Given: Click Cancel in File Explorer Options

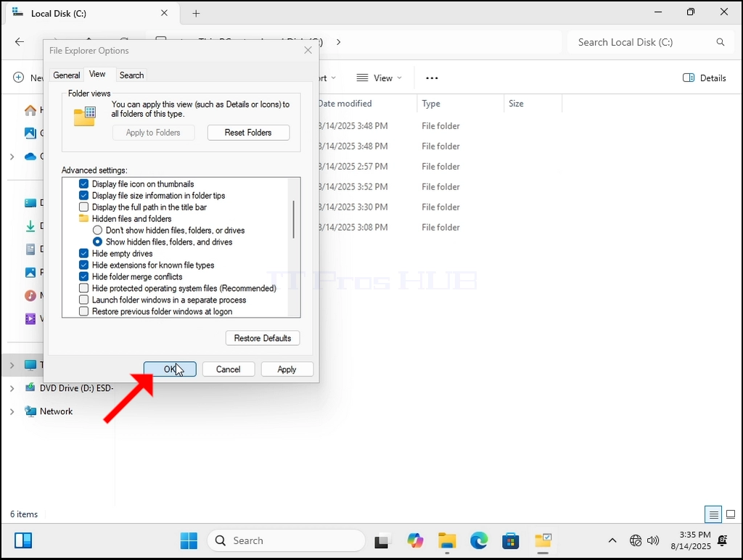Looking at the screenshot, I should point(229,369).
